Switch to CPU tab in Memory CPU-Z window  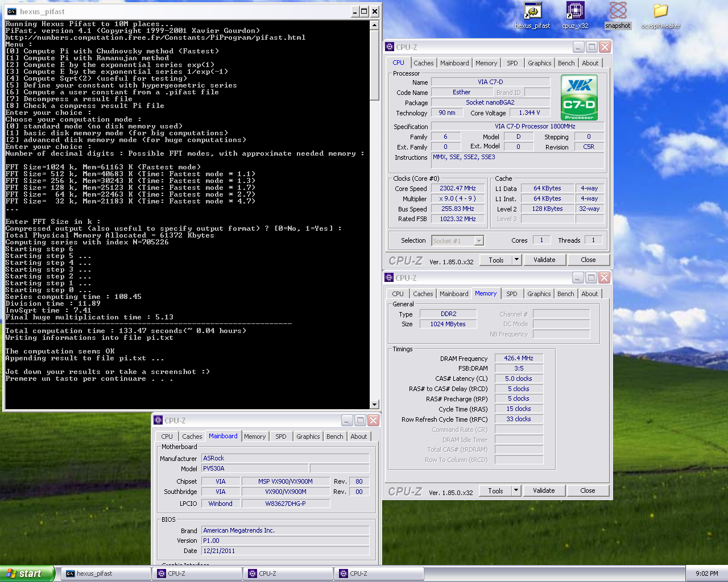pyautogui.click(x=398, y=294)
